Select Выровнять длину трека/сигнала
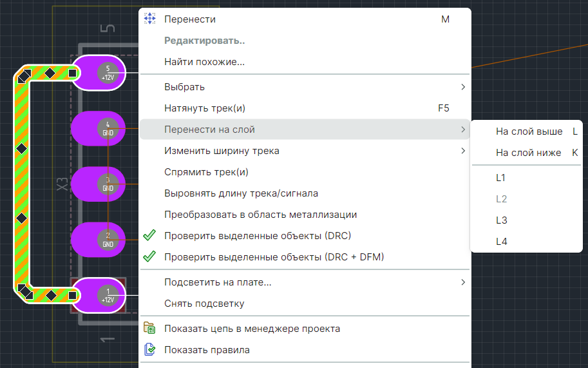 coord(305,193)
